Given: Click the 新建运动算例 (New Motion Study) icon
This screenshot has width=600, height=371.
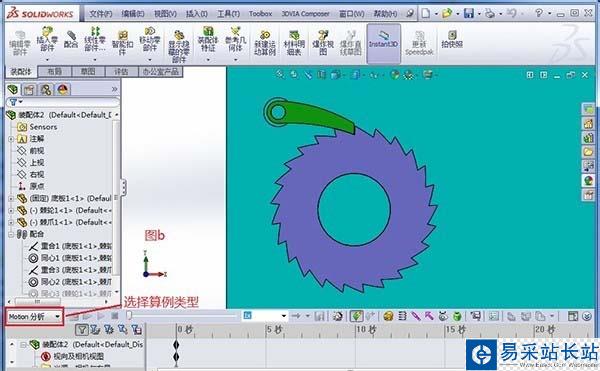Looking at the screenshot, I should 265,35.
